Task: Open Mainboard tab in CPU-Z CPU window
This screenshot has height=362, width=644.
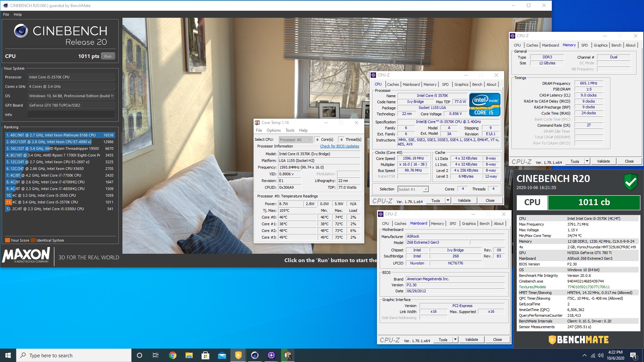Action: 411,84
